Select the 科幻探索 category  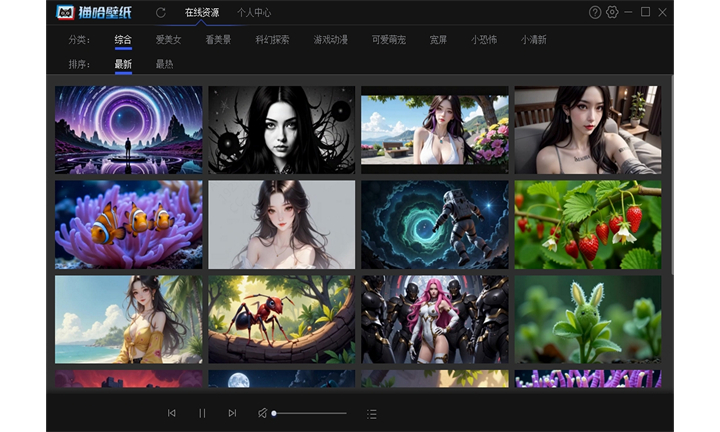pyautogui.click(x=272, y=40)
